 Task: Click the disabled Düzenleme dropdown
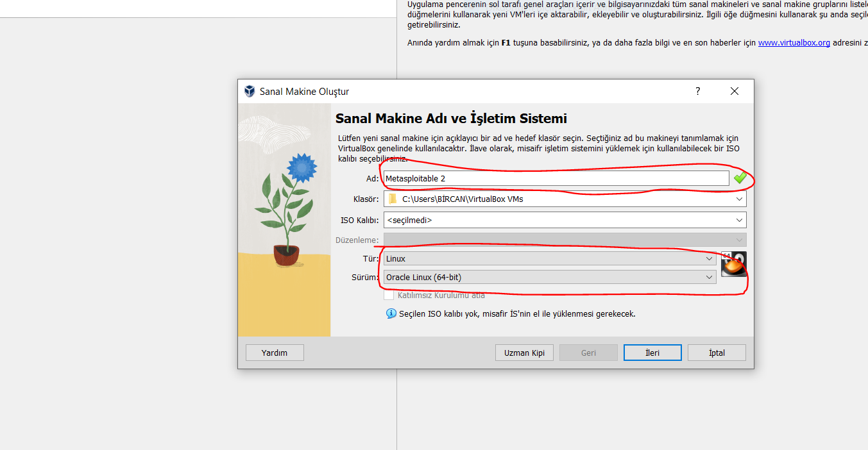[x=565, y=240]
